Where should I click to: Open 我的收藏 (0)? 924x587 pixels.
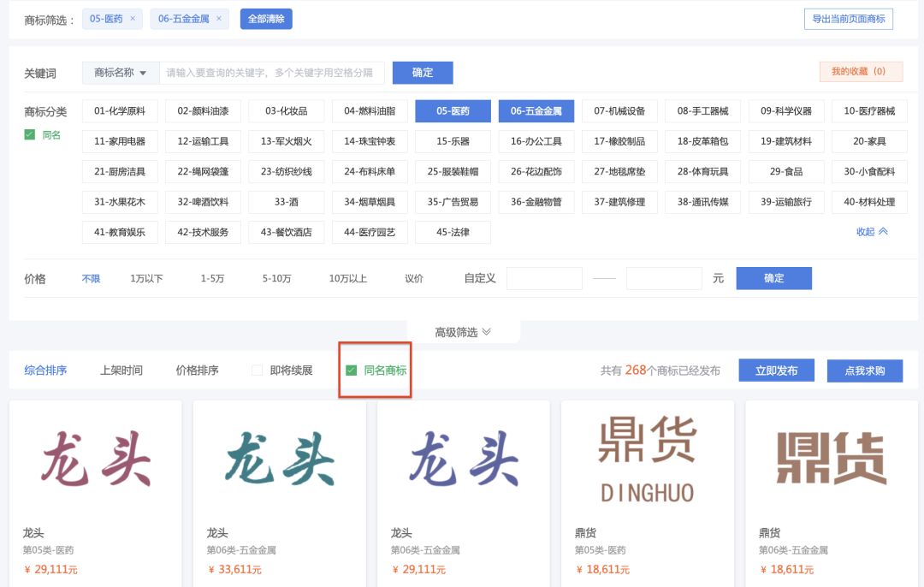[x=861, y=71]
